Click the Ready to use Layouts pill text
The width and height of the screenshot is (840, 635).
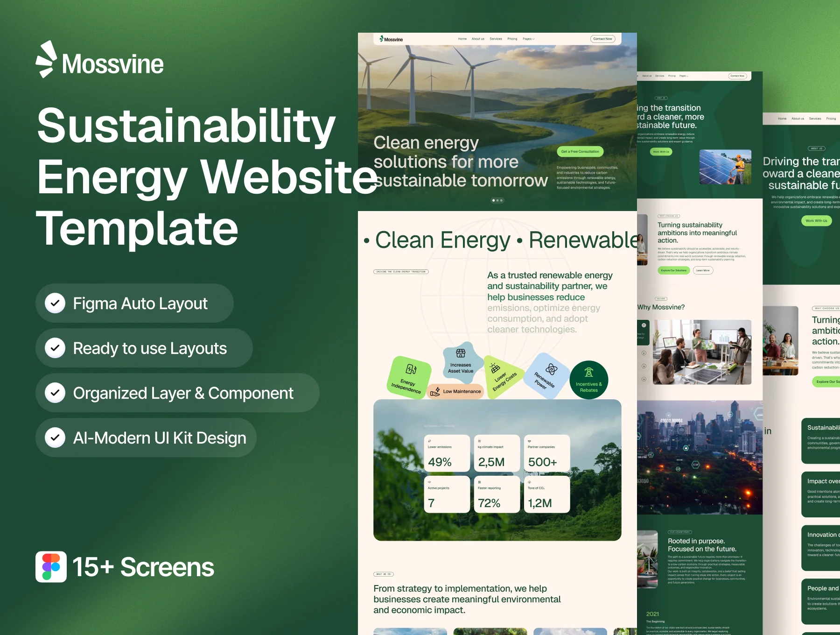150,348
